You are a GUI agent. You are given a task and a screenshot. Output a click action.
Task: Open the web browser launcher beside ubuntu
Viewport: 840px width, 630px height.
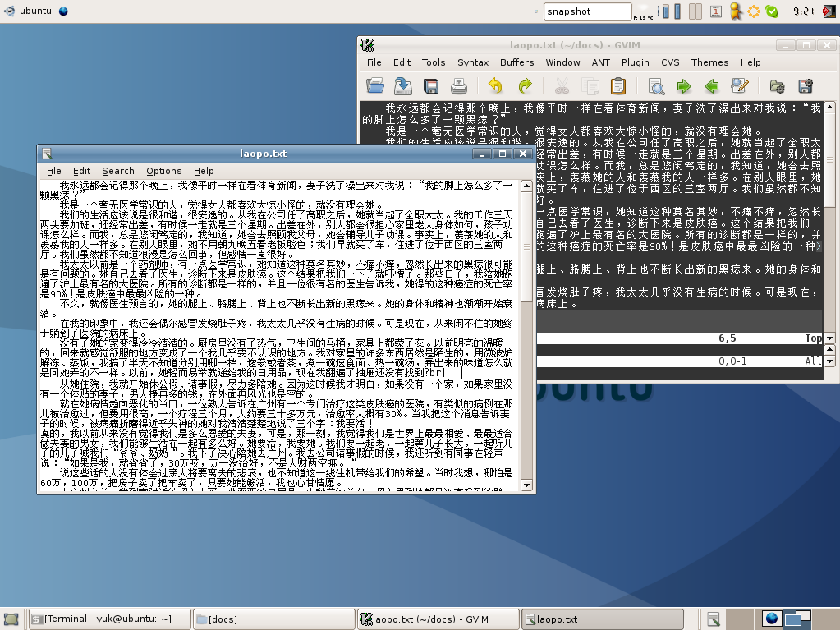63,11
